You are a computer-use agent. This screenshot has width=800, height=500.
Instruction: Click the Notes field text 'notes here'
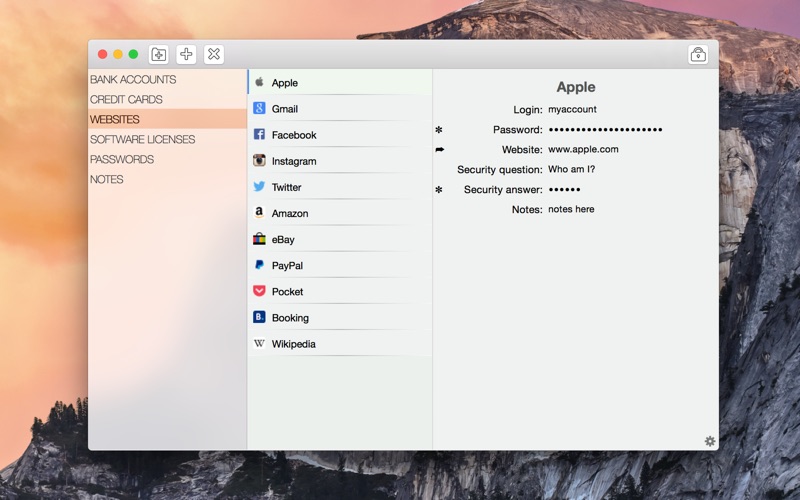pyautogui.click(x=571, y=210)
